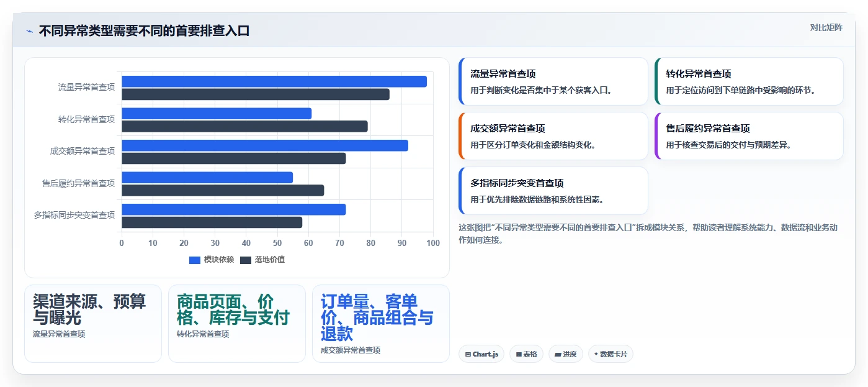Click the dark bar for 多指标同步突变首查项
Screen dimensions: 868x387
click(x=212, y=222)
